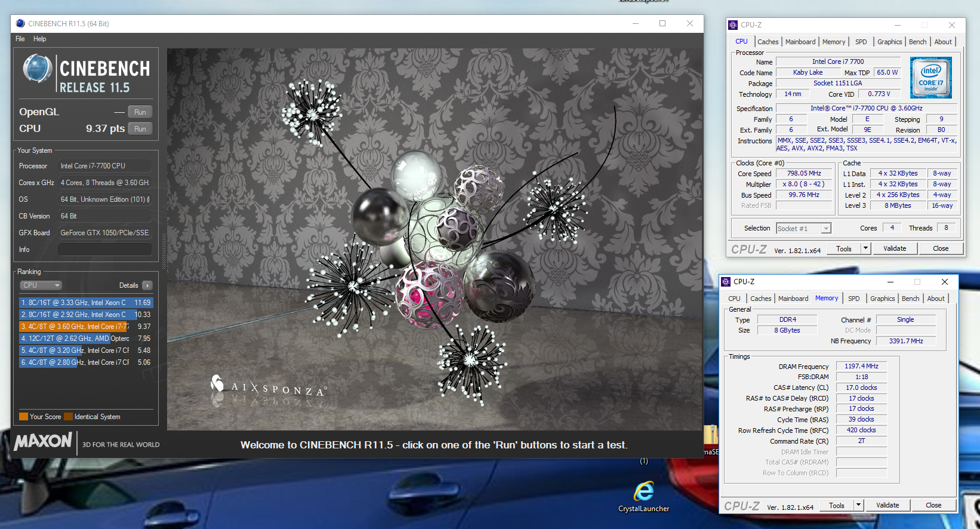The width and height of the screenshot is (980, 529).
Task: Minimize the bottom CPU-Z window
Action: (x=890, y=282)
